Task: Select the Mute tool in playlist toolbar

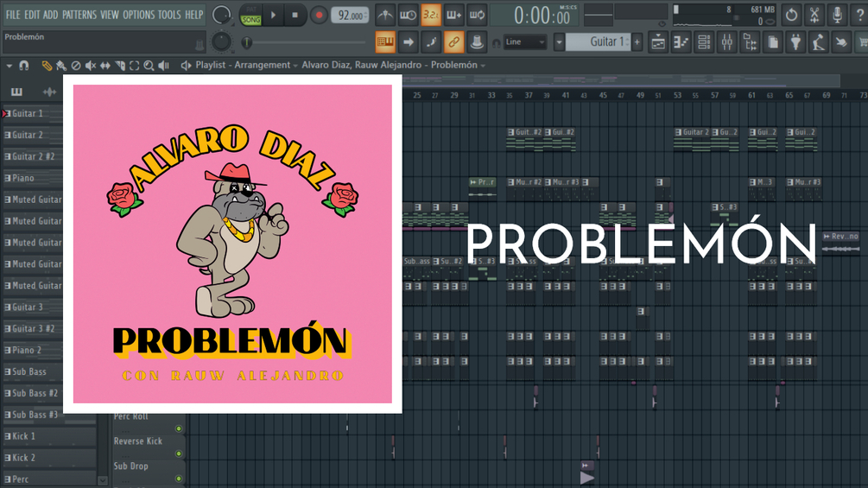Action: point(90,66)
